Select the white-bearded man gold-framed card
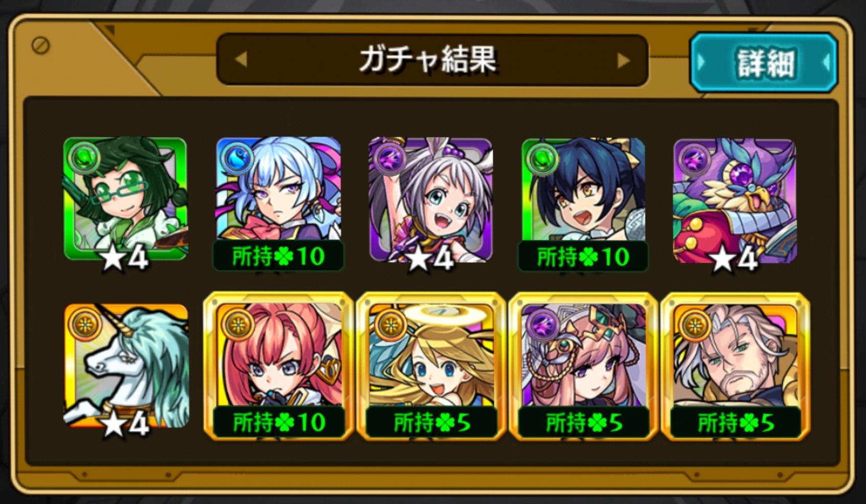The width and height of the screenshot is (866, 504). coord(736,365)
